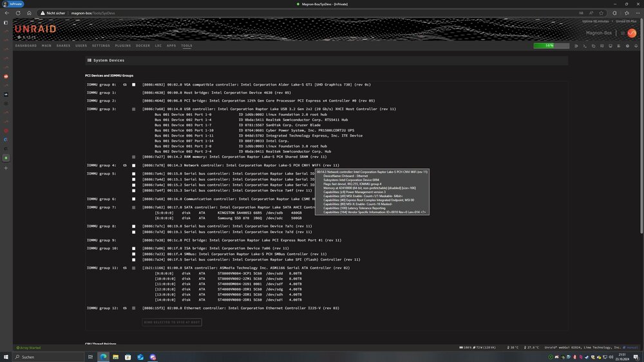Click the volume speaker tray icon
Viewport: 644px width, 362px height.
pos(611,357)
